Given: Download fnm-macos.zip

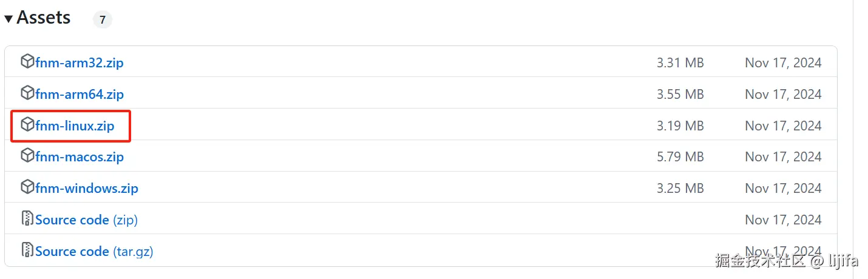Looking at the screenshot, I should (x=80, y=156).
